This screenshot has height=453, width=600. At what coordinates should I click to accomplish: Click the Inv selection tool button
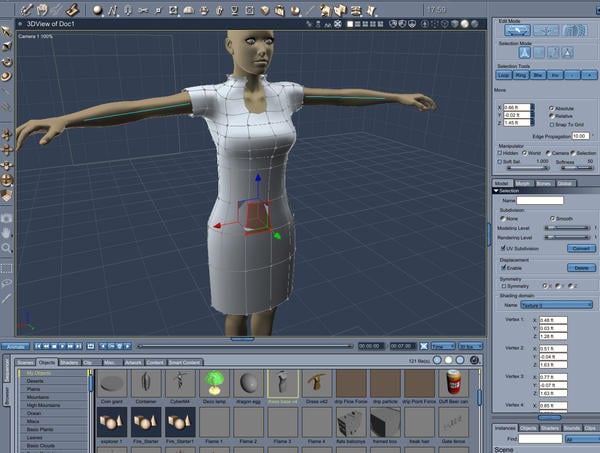(555, 75)
